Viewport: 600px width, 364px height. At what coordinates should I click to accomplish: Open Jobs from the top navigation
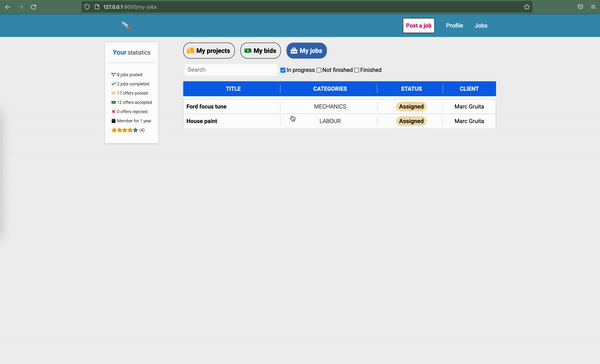pos(481,26)
